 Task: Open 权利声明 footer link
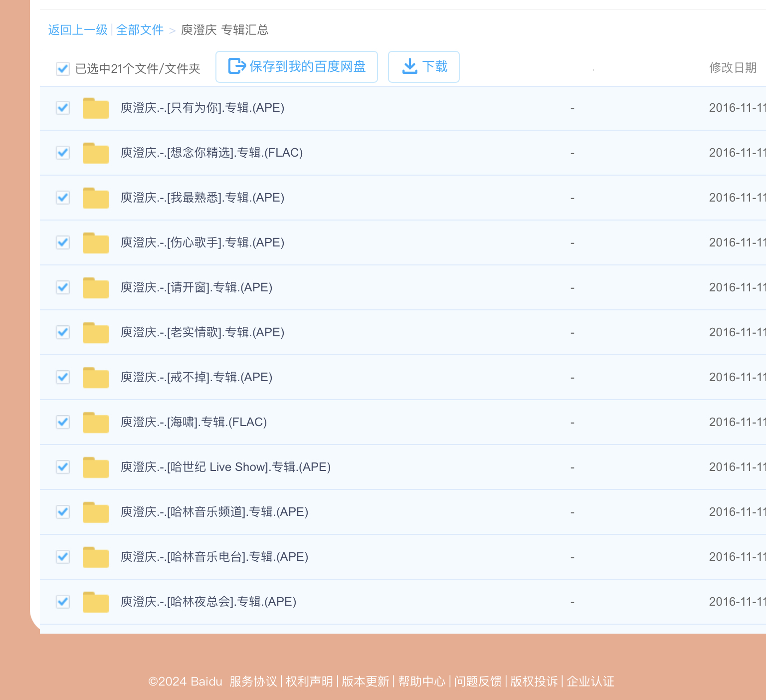click(309, 682)
